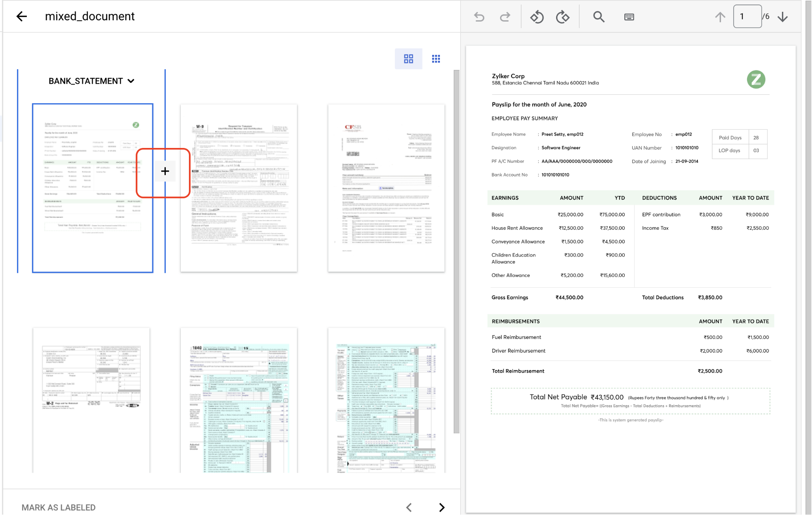The height and width of the screenshot is (515, 812).
Task: Select the W-2 2020 form thumbnail
Action: pos(91,400)
